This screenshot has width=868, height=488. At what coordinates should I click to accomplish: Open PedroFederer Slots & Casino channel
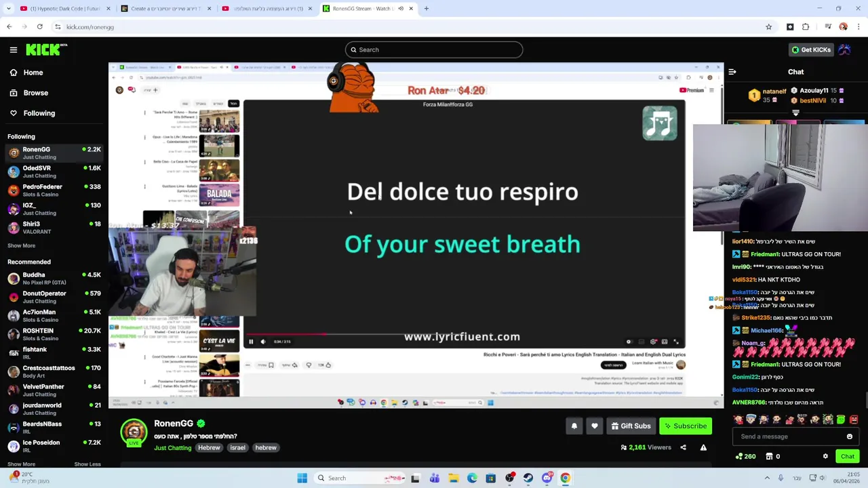pos(54,190)
